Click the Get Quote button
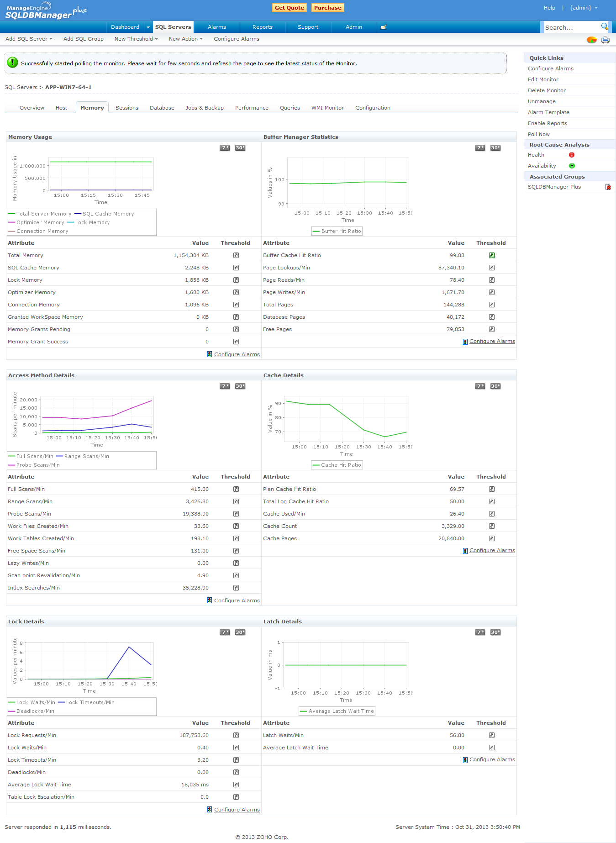Viewport: 616px width, 843px height. pos(289,8)
